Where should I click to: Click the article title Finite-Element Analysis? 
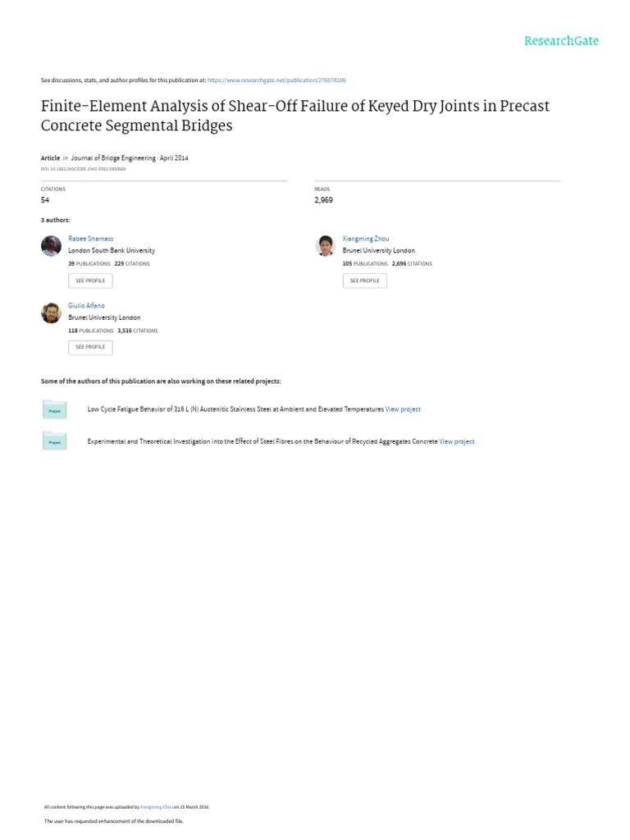295,116
